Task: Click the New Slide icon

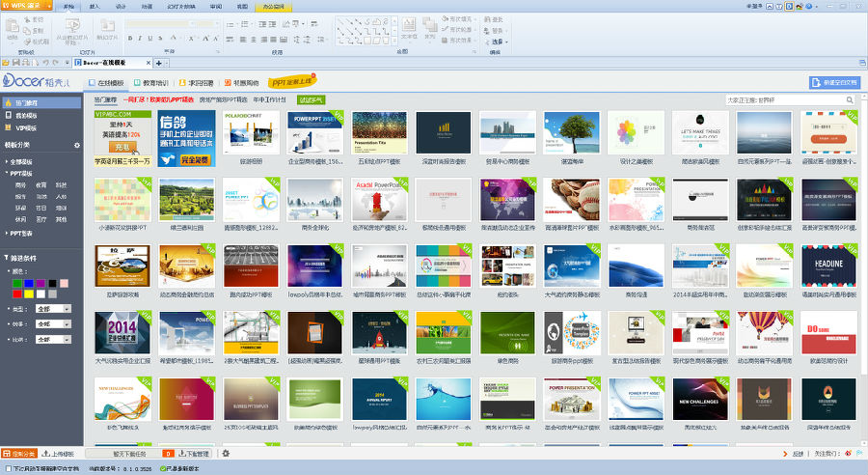Action: (x=107, y=26)
